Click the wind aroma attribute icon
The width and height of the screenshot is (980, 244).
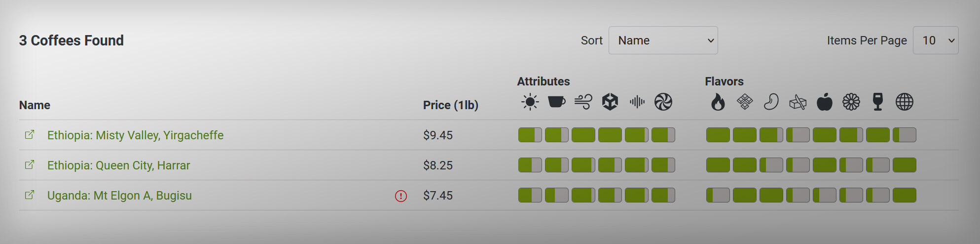click(583, 102)
